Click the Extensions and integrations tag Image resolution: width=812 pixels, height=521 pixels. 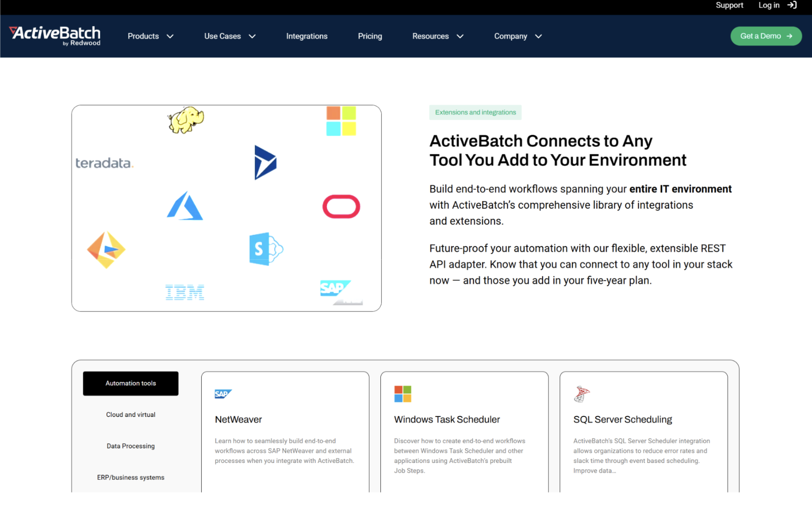[x=475, y=112]
